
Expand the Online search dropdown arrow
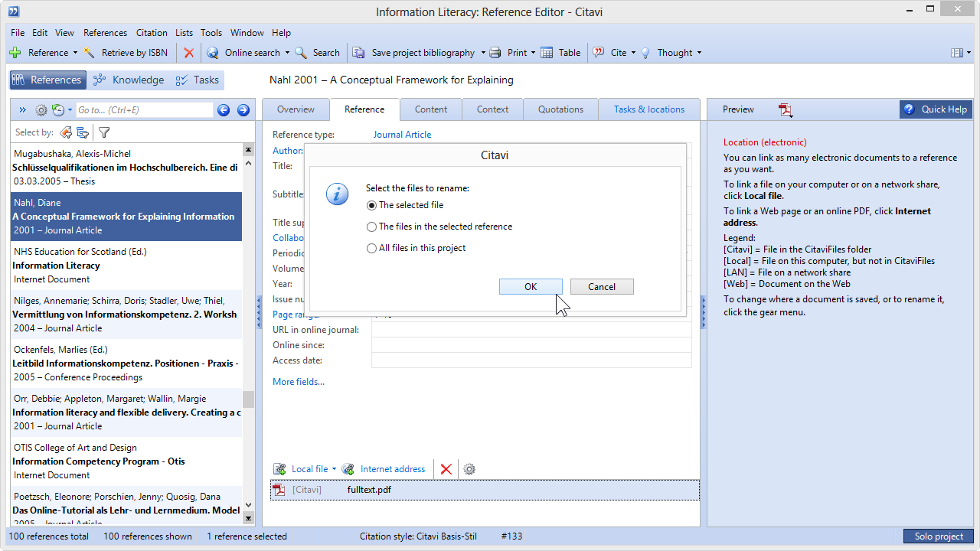coord(287,53)
